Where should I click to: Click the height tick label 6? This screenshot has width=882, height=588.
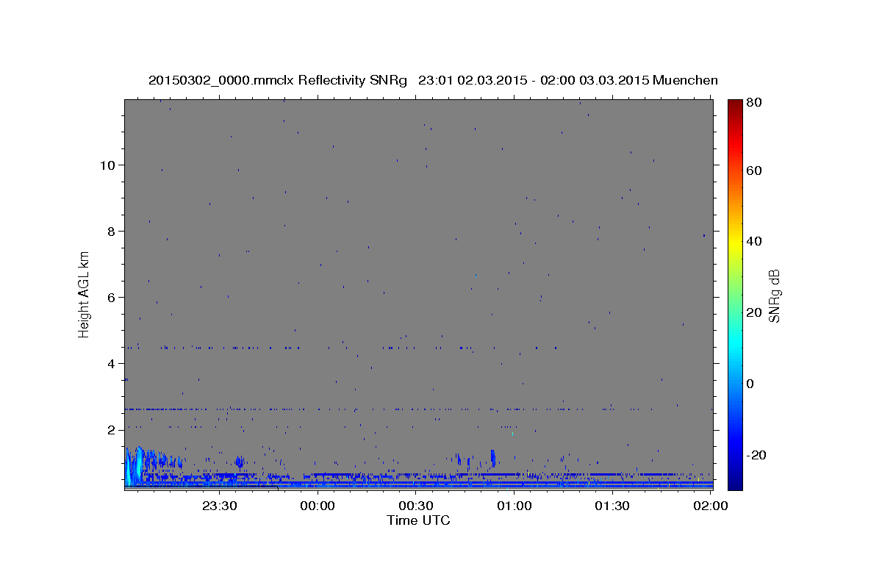[x=112, y=297]
